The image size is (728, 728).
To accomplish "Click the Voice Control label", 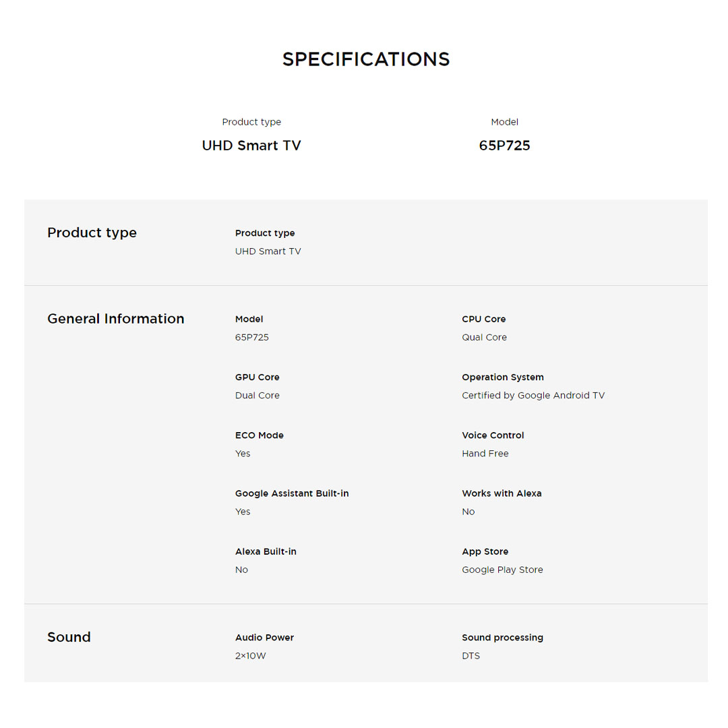I will point(492,435).
